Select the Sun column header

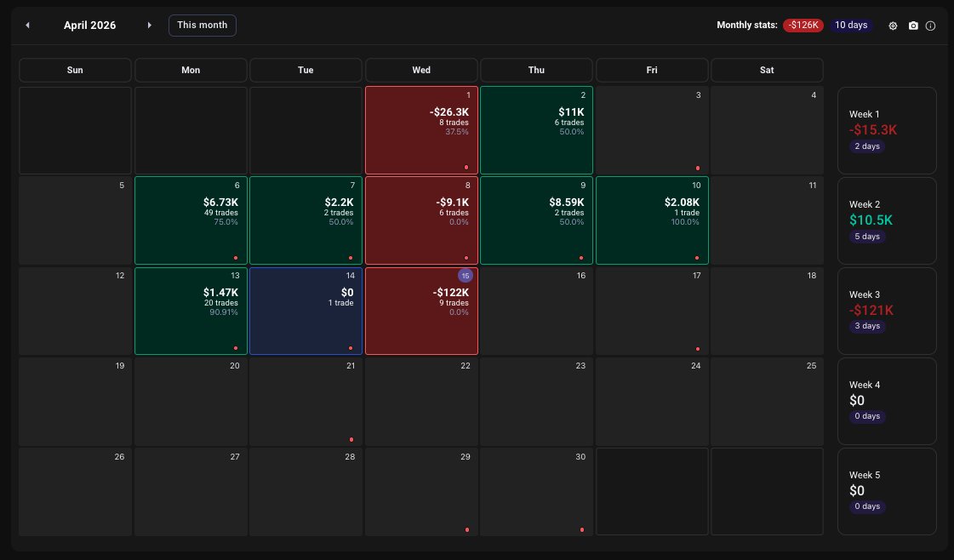(x=75, y=70)
